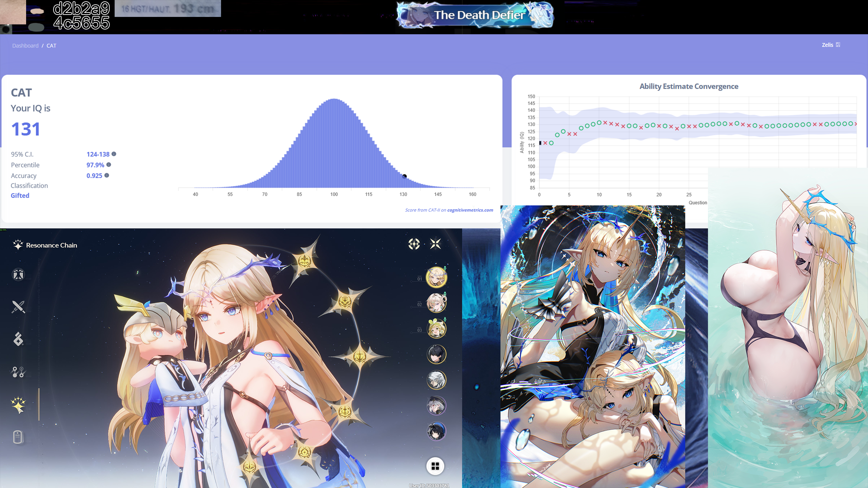This screenshot has width=868, height=488.
Task: Select the golden Resonance Chain sidebar icon
Action: tap(18, 404)
